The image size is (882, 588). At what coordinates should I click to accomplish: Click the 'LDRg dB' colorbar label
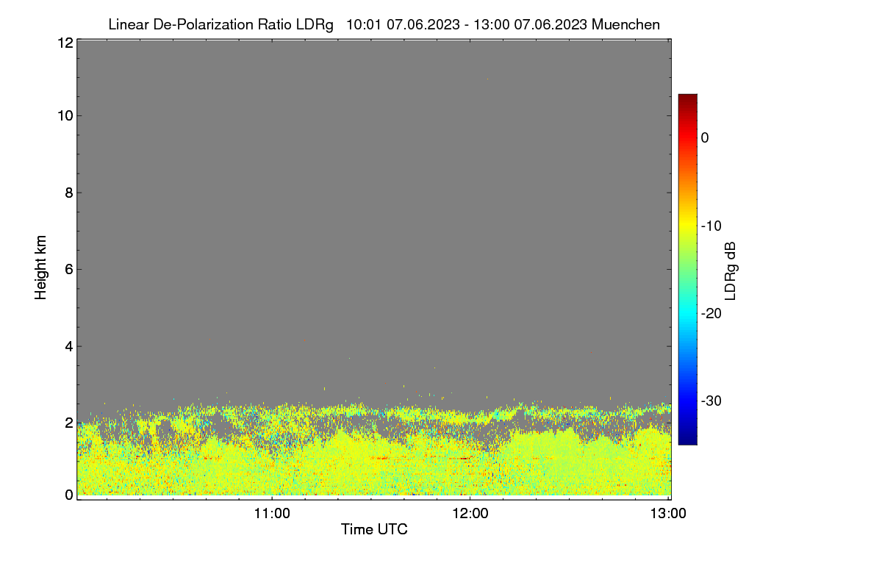[731, 270]
